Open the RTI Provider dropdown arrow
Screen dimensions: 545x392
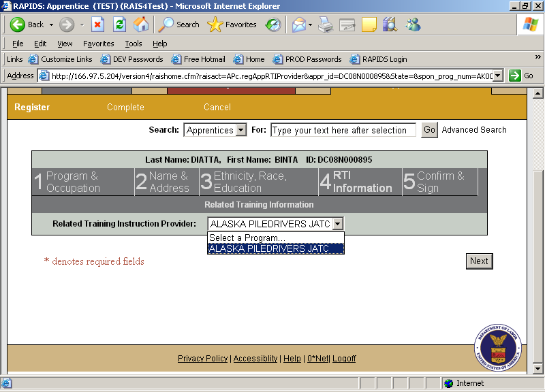pos(338,224)
